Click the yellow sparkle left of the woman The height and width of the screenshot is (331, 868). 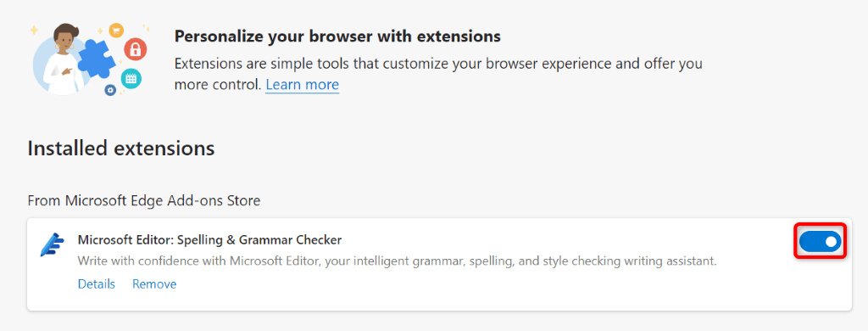point(34,30)
